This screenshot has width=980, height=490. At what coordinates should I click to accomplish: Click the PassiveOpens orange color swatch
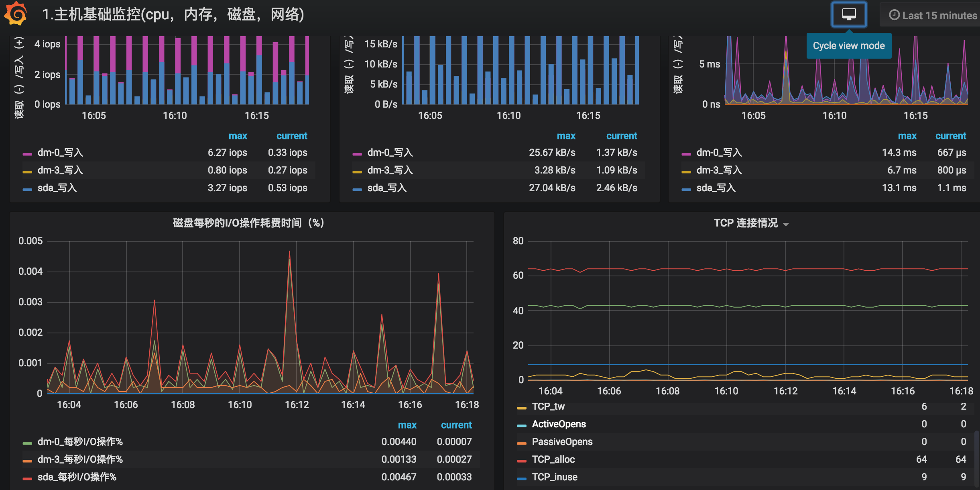click(522, 443)
